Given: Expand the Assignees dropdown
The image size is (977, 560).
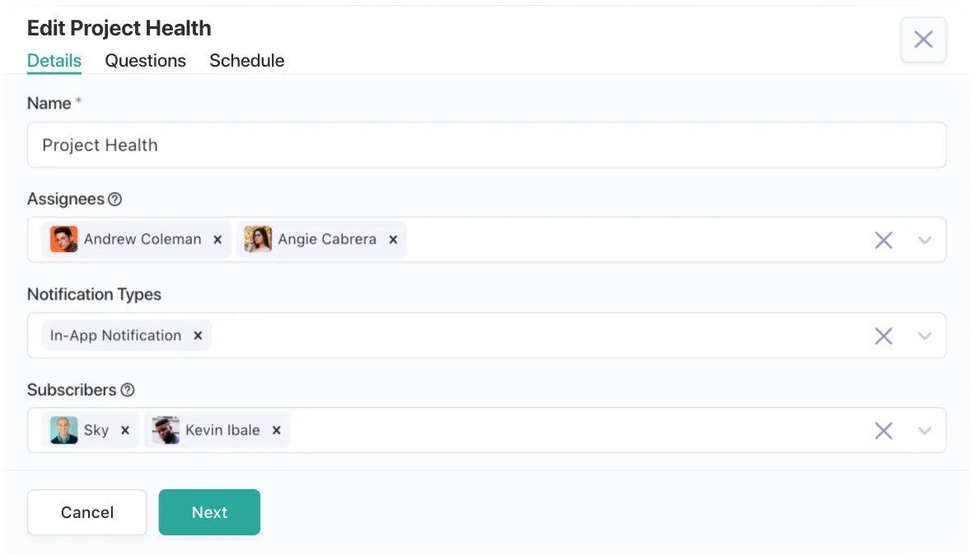Looking at the screenshot, I should [x=925, y=240].
